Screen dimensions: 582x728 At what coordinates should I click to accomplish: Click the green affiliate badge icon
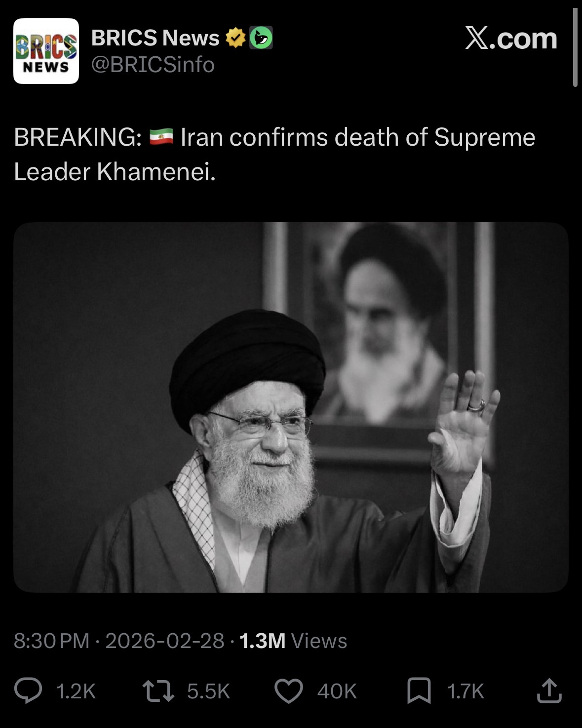pyautogui.click(x=261, y=38)
